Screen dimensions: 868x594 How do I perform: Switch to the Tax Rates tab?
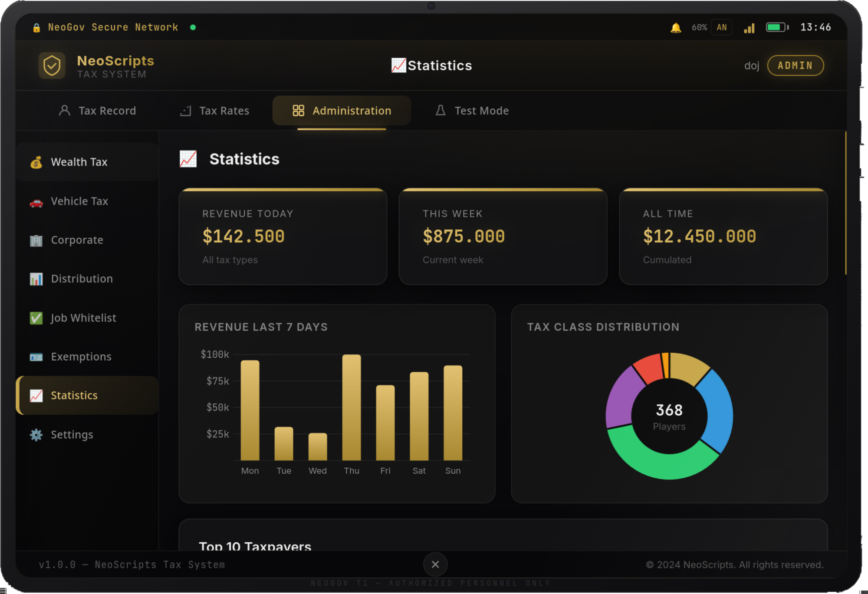tap(215, 111)
